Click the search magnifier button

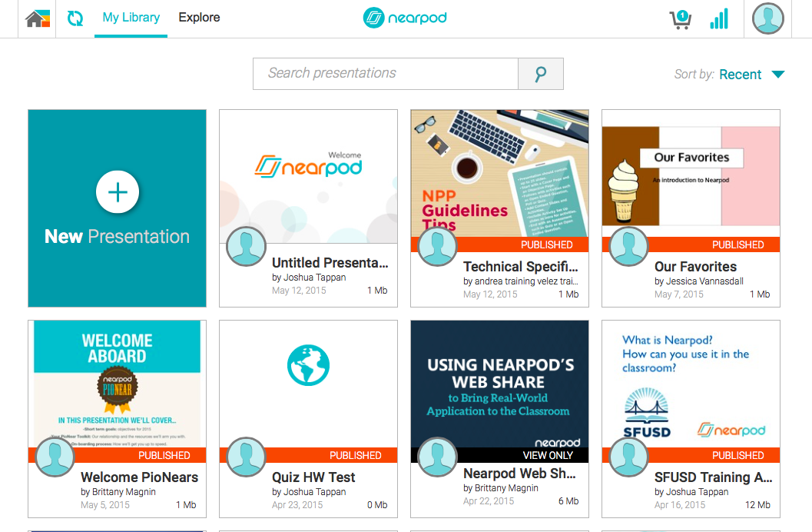click(x=541, y=74)
